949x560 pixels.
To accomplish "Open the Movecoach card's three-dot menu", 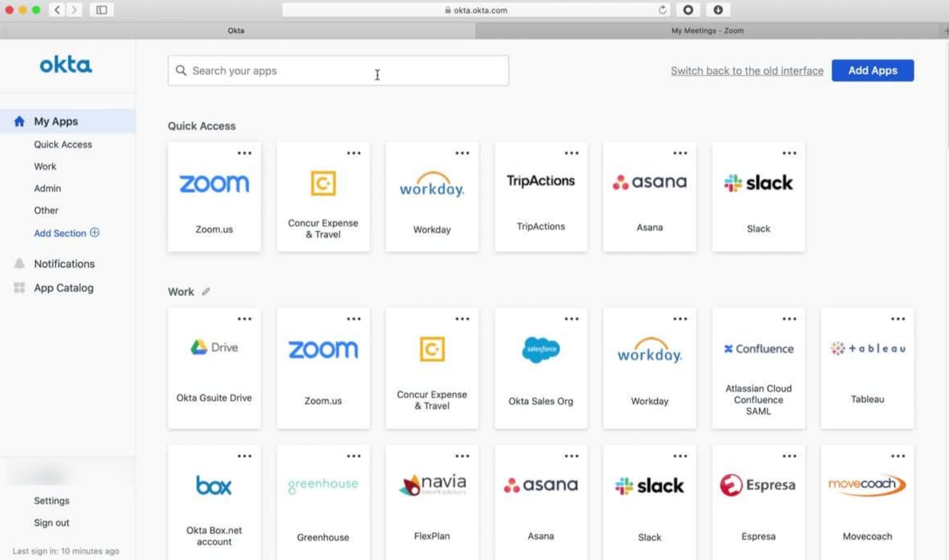I will point(898,456).
